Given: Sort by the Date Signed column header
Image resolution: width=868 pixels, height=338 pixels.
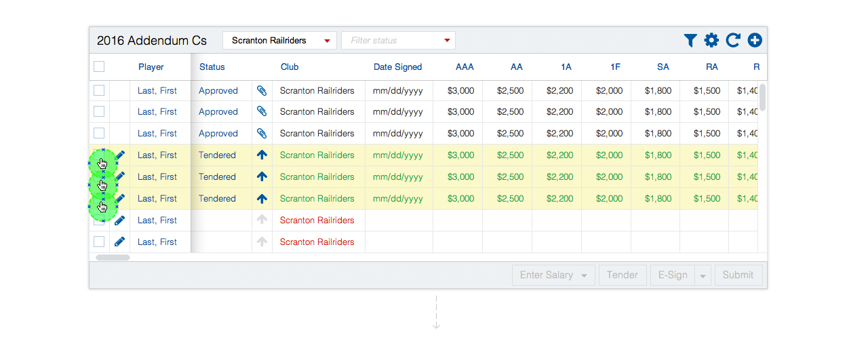Looking at the screenshot, I should point(397,67).
